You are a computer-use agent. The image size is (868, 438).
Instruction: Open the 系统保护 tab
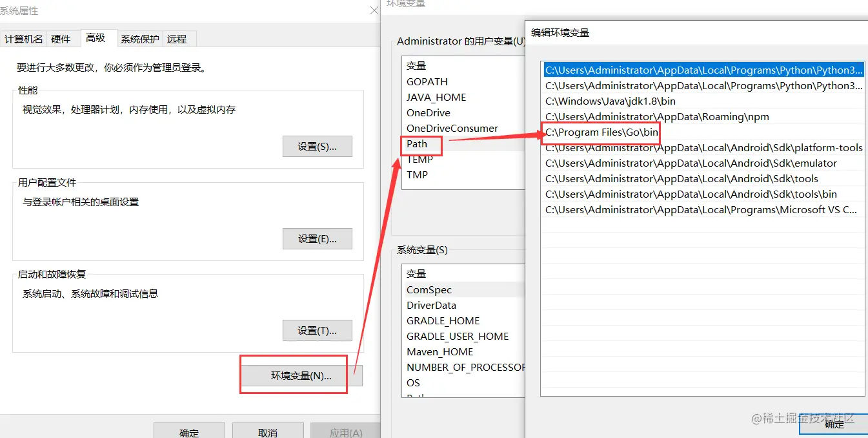point(140,39)
